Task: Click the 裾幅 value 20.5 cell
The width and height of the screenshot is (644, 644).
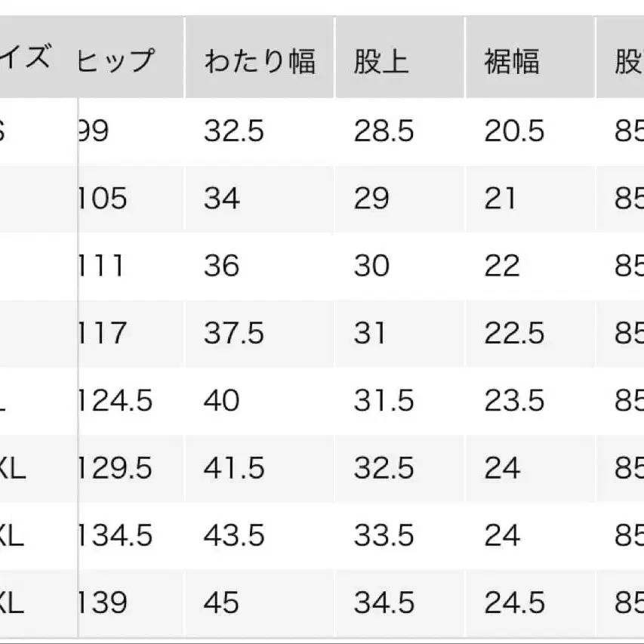Action: click(514, 131)
